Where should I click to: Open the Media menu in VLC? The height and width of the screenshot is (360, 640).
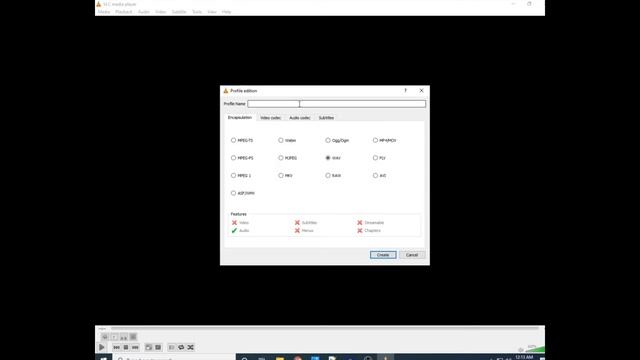(104, 12)
